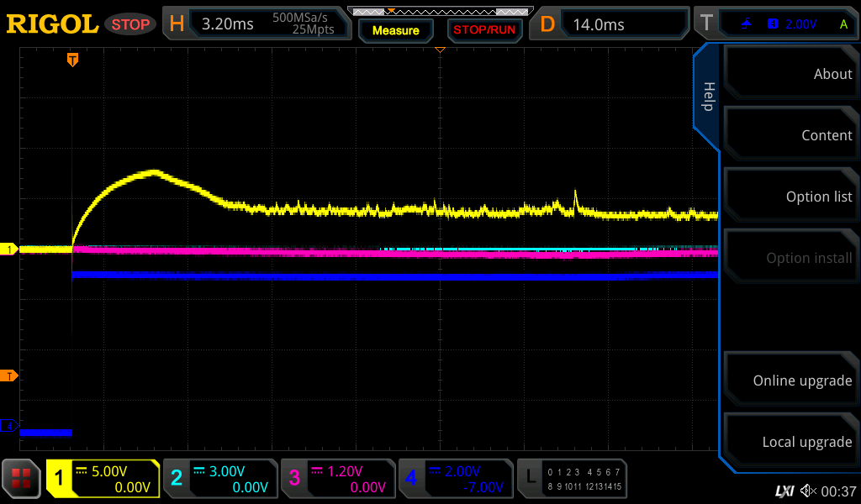Screen dimensions: 861x504
Task: Click the blue channel 4 offset marker
Action: [x=11, y=426]
